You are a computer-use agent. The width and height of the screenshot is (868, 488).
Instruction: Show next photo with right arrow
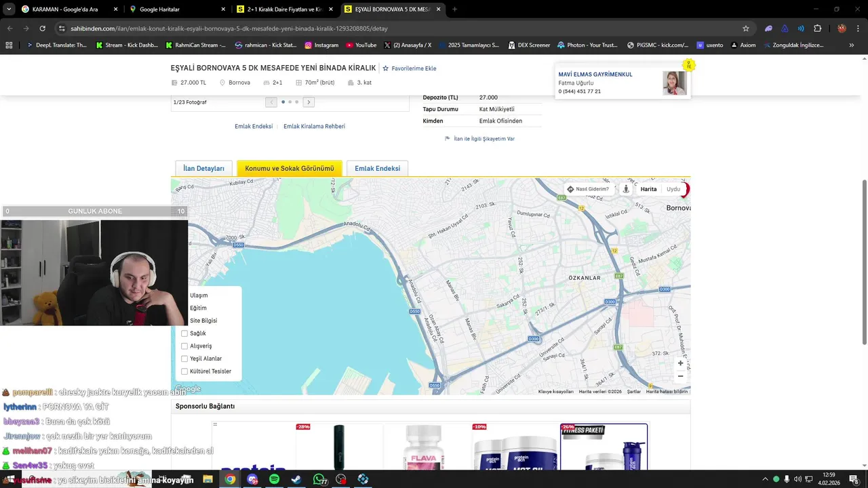click(309, 102)
